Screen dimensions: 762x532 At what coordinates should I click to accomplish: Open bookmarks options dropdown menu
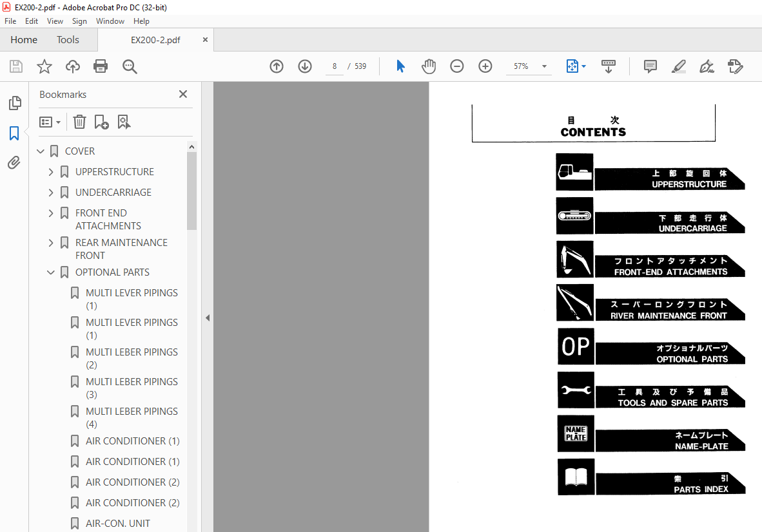coord(50,122)
